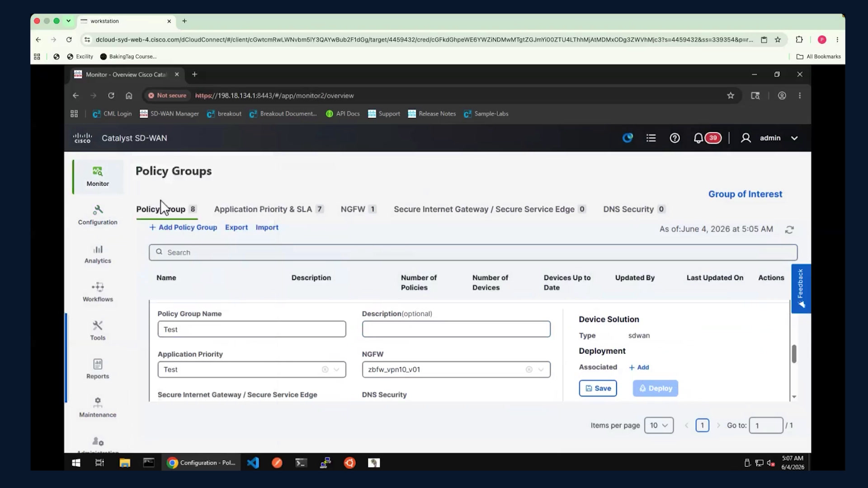868x488 pixels.
Task: Clear the Application Priority Test selection
Action: pos(325,370)
